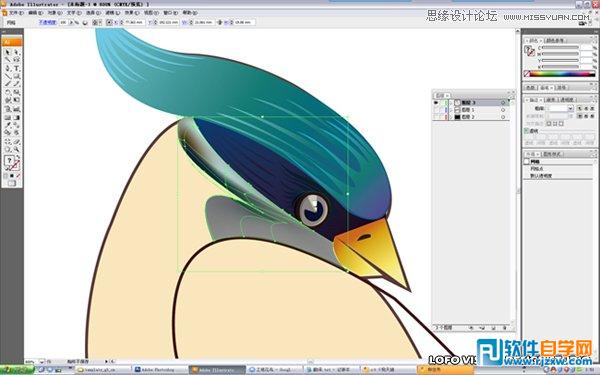Toggle visibility of layer 1
Image resolution: width=600 pixels, height=375 pixels.
click(x=436, y=110)
